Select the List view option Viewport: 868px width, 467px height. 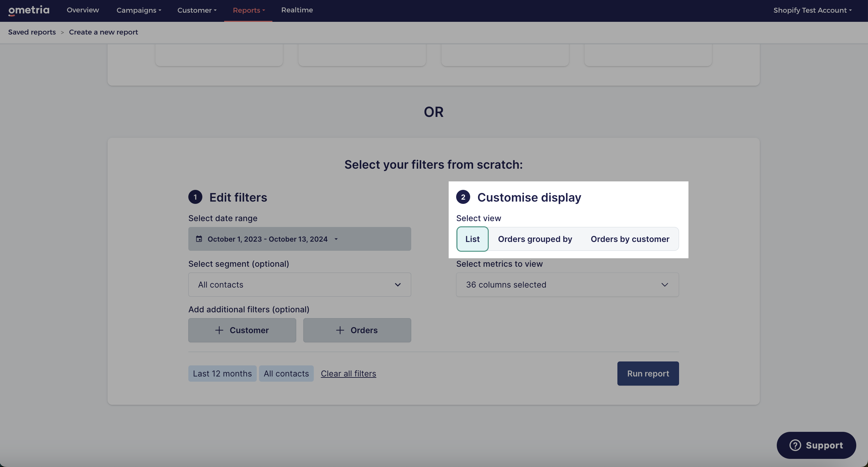coord(472,239)
